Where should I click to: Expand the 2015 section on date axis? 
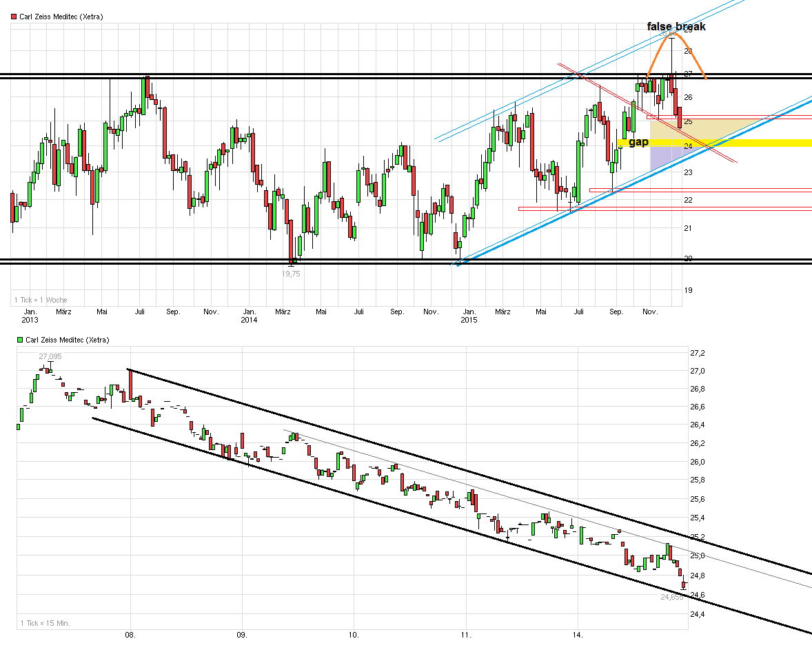coord(469,320)
